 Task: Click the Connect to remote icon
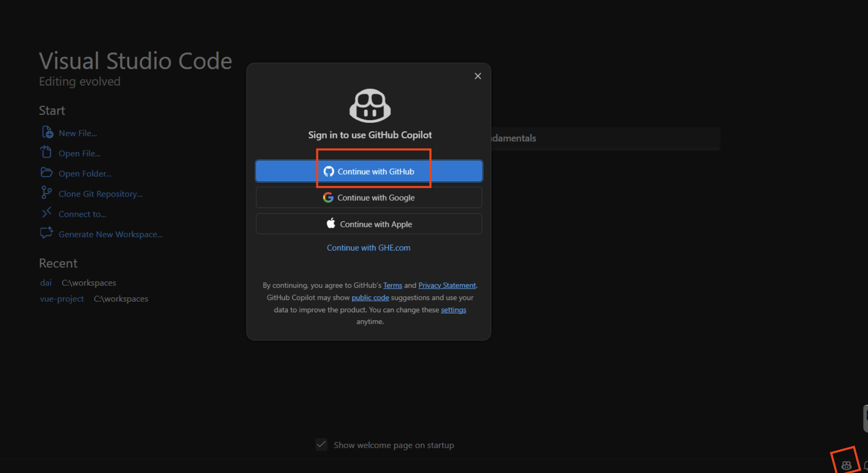point(47,212)
